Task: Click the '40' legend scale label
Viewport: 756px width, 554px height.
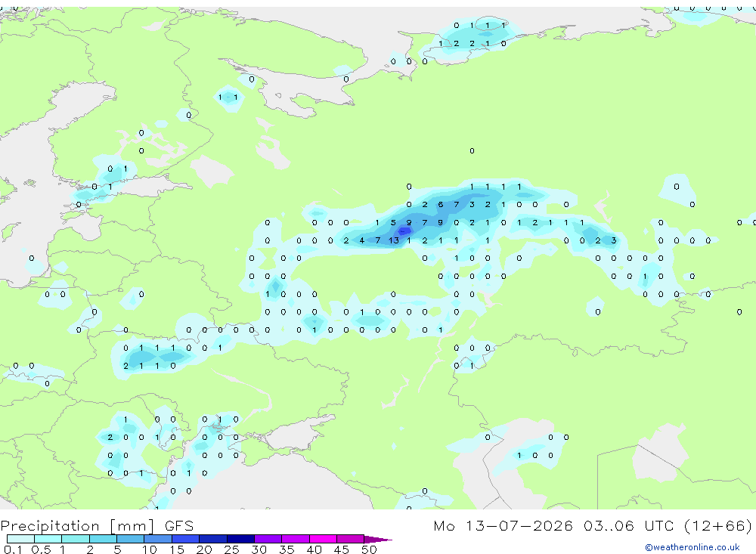Action: point(314,549)
